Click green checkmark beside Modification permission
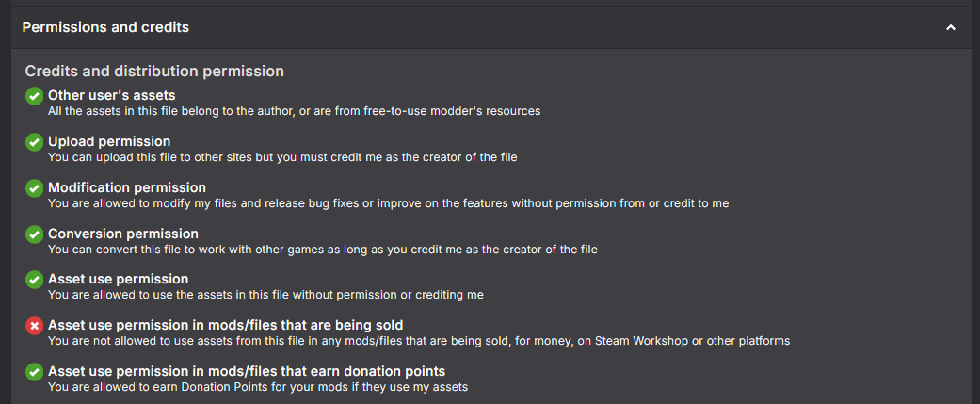 pyautogui.click(x=34, y=188)
